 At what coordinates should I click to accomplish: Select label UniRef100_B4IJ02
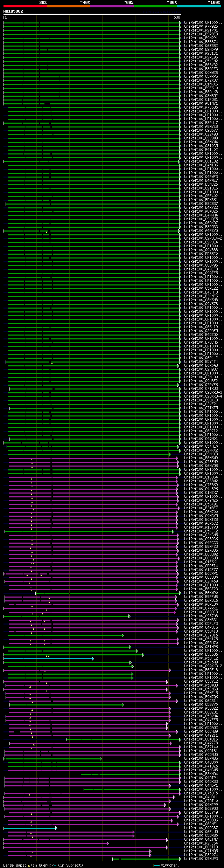click(201, 150)
